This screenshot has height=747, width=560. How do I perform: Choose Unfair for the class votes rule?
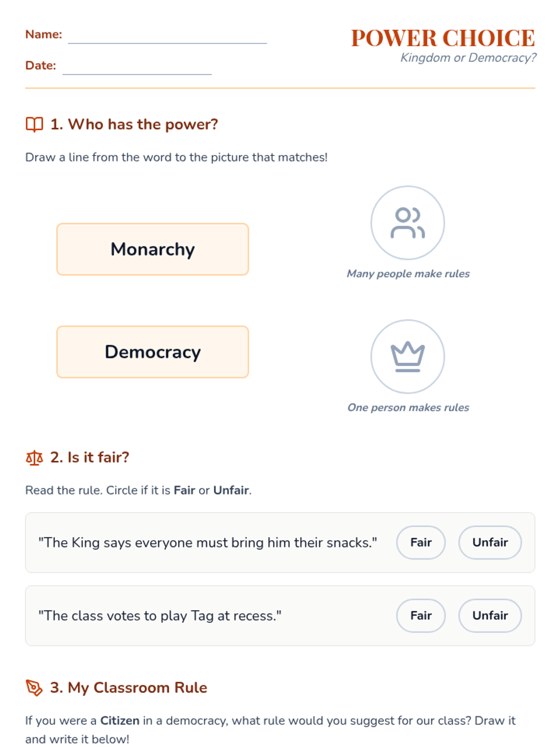[x=490, y=616]
